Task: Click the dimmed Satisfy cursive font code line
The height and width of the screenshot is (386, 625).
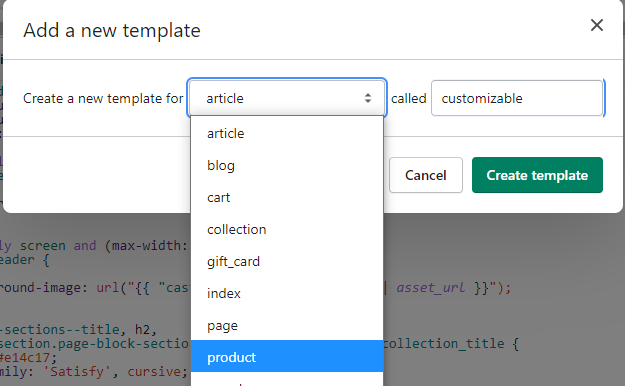Action: 94,371
